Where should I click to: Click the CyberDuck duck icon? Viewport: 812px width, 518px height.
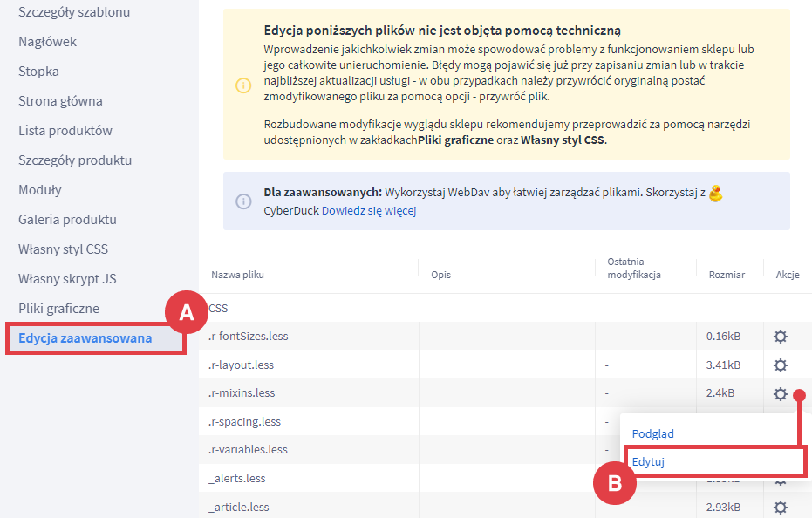pyautogui.click(x=715, y=192)
